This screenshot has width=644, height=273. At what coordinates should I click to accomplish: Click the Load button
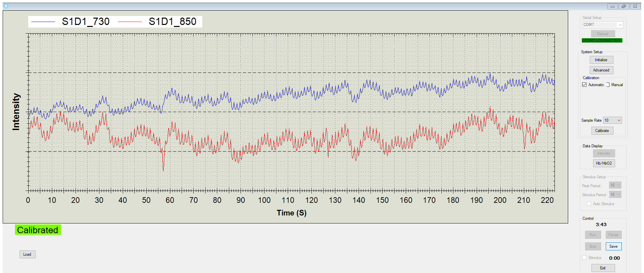pyautogui.click(x=27, y=254)
